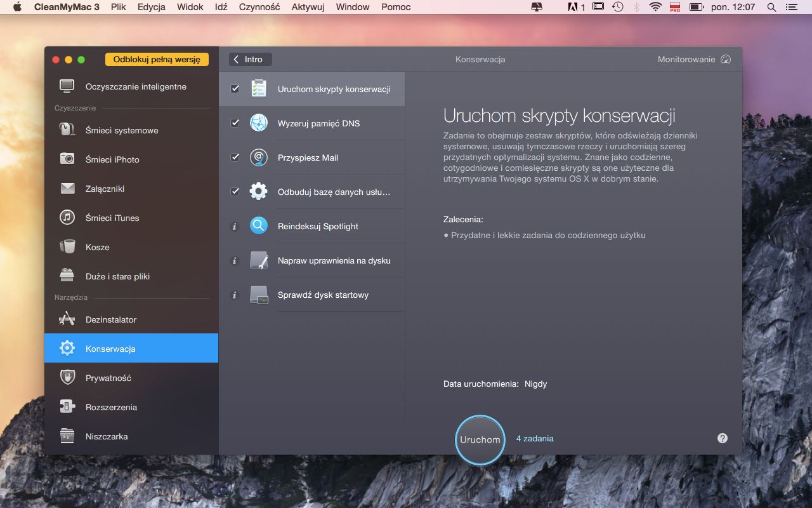Uncheck Wyzeruj pamięć DNS checkbox
The width and height of the screenshot is (812, 508).
click(x=235, y=123)
